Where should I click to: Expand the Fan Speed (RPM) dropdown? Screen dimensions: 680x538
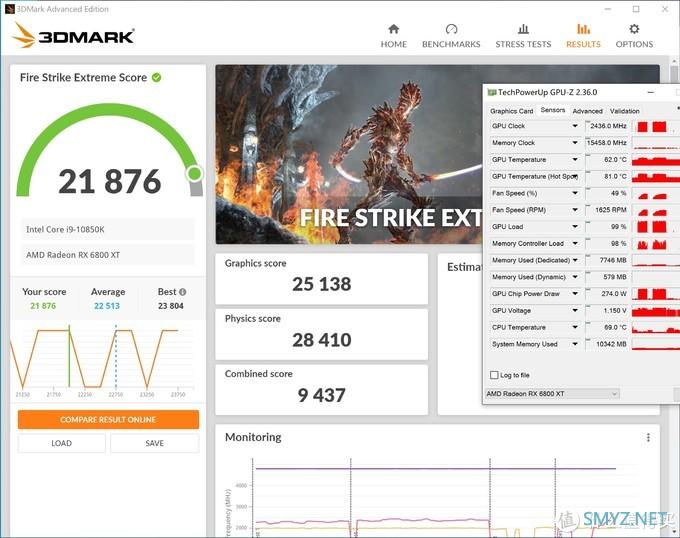click(575, 210)
